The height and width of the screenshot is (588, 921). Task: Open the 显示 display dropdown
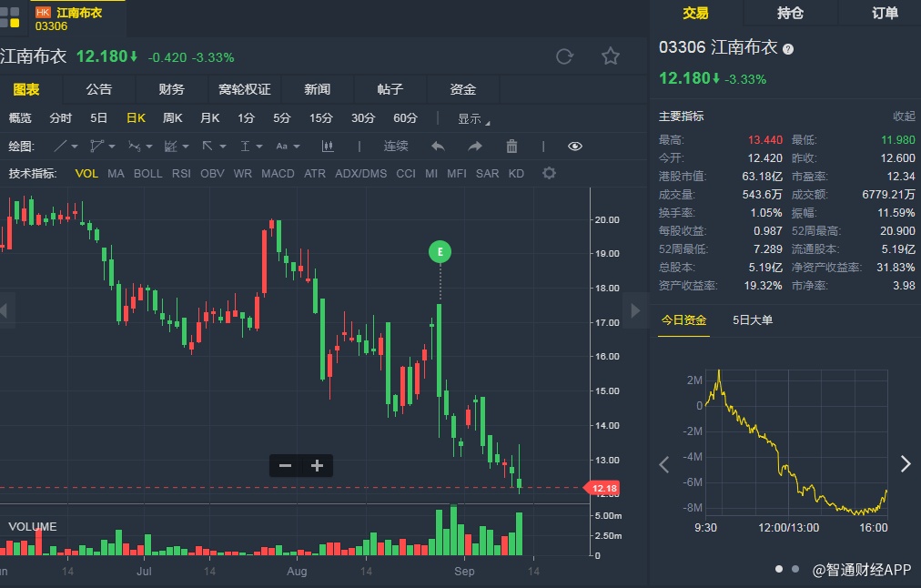[x=472, y=118]
